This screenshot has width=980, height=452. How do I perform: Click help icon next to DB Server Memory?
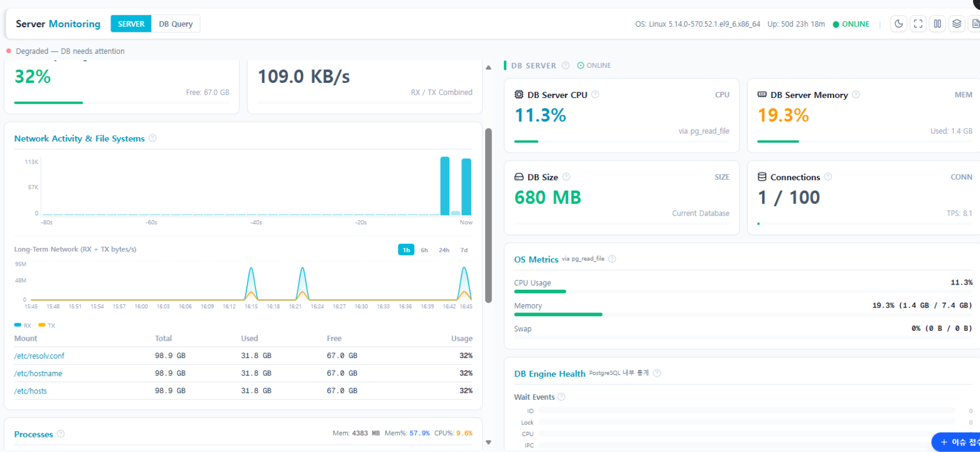(856, 94)
